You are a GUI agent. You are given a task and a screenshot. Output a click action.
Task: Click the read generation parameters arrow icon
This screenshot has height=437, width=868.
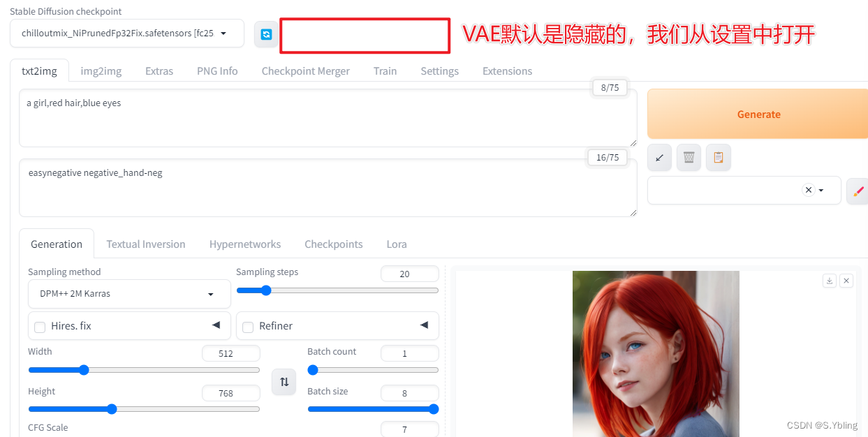coord(659,157)
